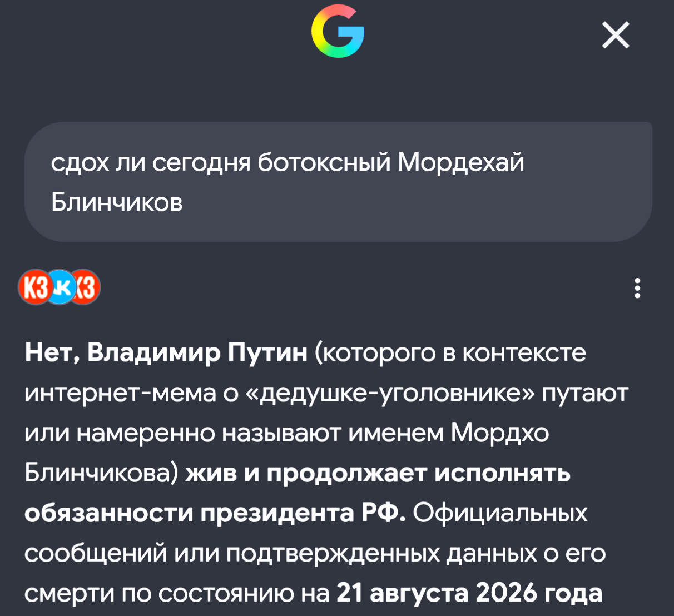The width and height of the screenshot is (674, 616).
Task: Click "Блинчиков" on the query's second line
Action: pos(117,202)
